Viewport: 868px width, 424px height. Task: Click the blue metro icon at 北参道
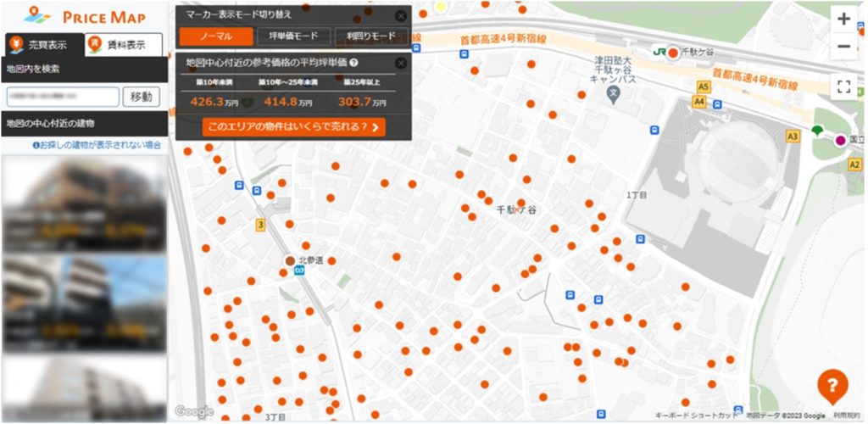pyautogui.click(x=299, y=271)
